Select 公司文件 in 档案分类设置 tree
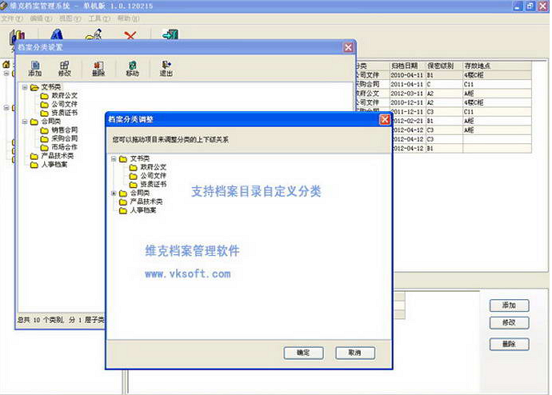 (64, 104)
